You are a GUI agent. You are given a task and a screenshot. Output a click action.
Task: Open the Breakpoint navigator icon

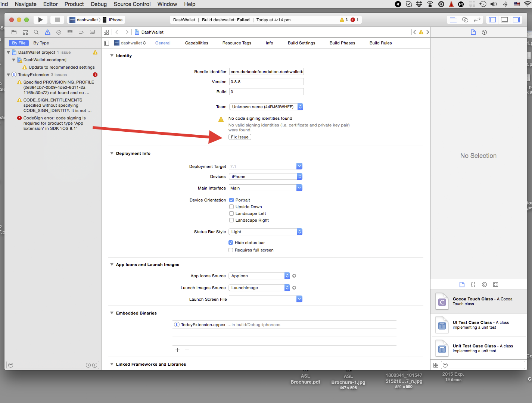(x=81, y=32)
